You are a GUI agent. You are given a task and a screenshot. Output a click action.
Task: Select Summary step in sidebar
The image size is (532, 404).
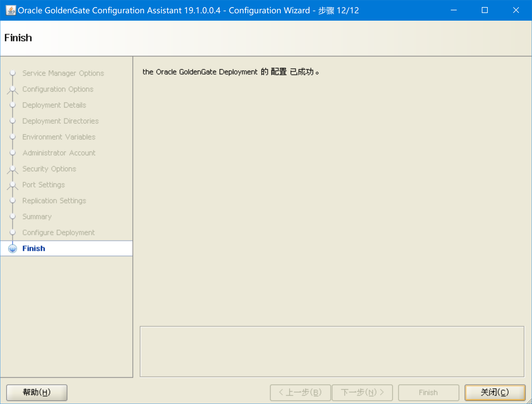pyautogui.click(x=37, y=217)
